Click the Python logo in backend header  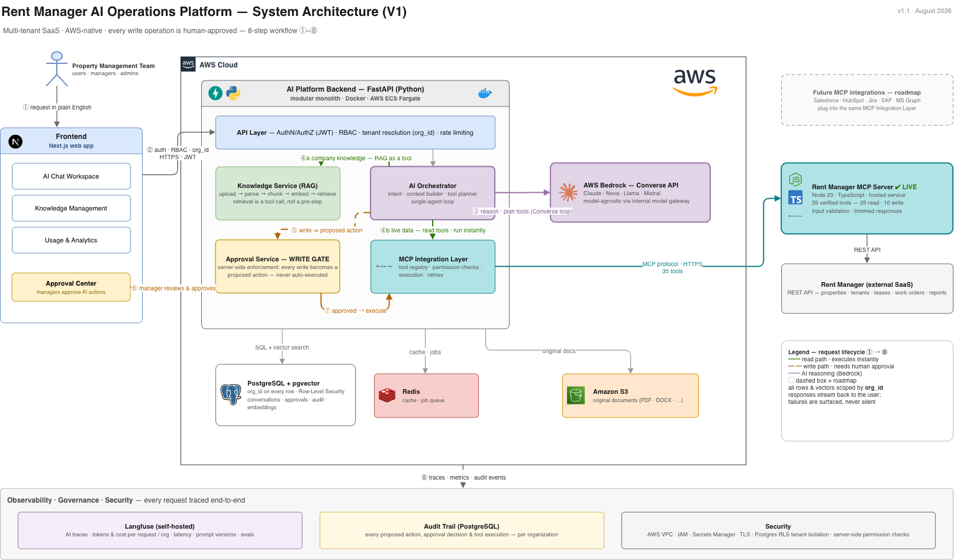[x=233, y=93]
